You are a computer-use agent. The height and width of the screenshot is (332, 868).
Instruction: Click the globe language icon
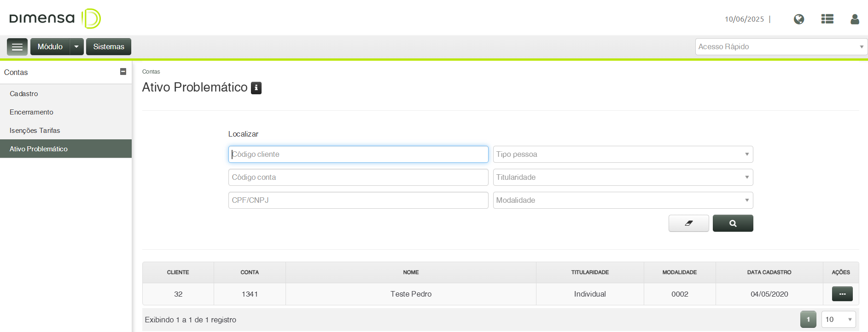799,19
